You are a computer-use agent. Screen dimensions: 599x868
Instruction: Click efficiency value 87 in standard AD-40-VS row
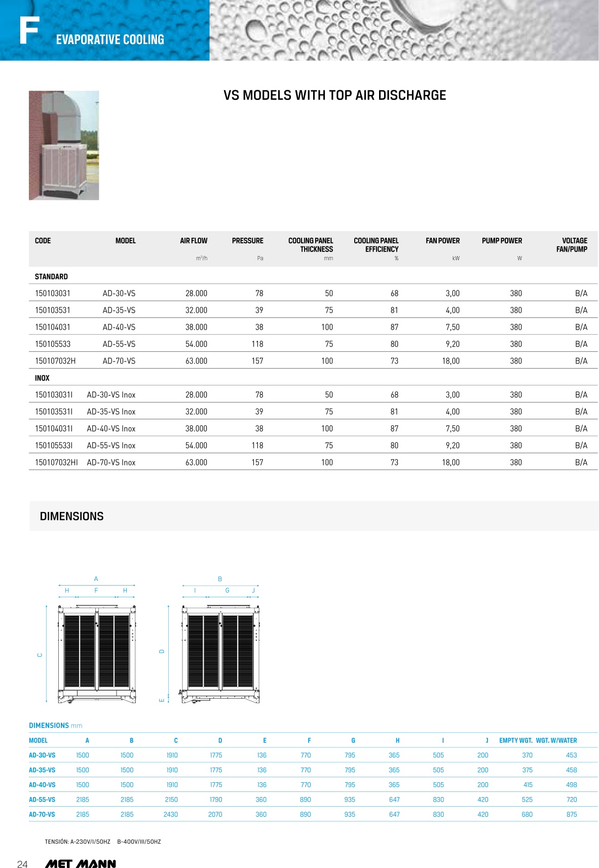(x=394, y=328)
